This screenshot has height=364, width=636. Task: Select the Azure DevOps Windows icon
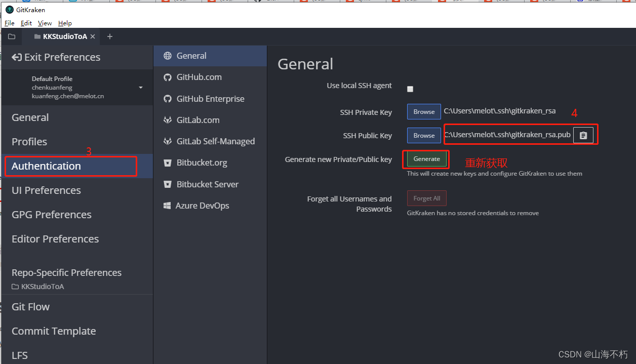167,206
